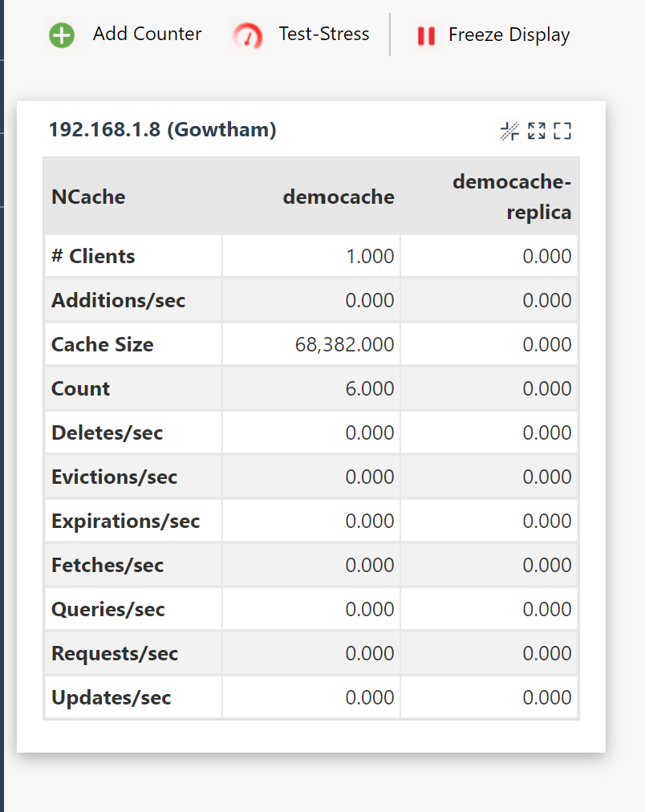Click democache value in Requests/sec row

click(370, 654)
